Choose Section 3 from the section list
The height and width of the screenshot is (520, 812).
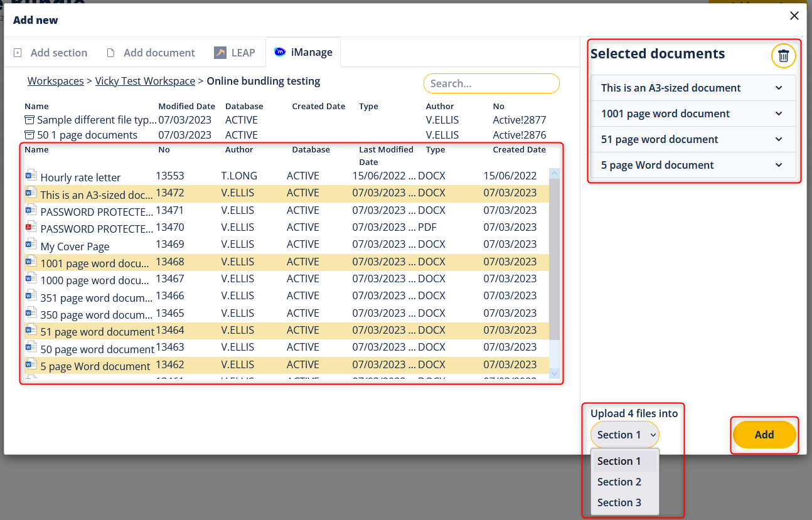[x=620, y=502]
